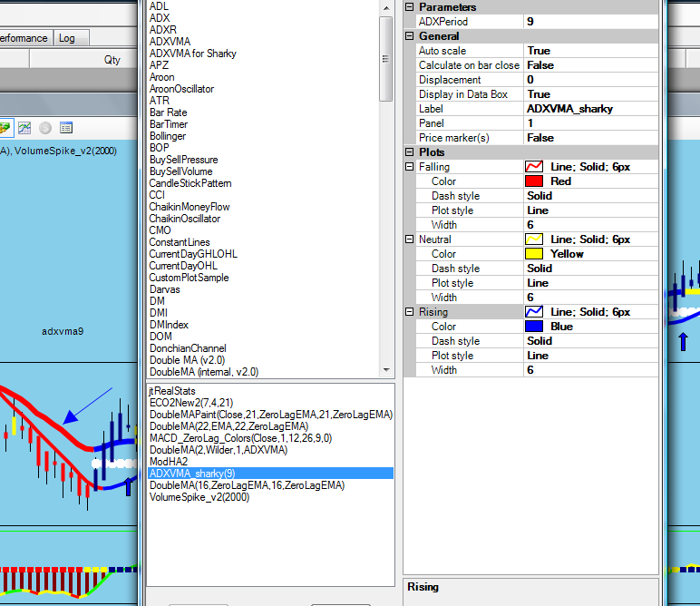Collapse the Falling plot group

point(409,167)
